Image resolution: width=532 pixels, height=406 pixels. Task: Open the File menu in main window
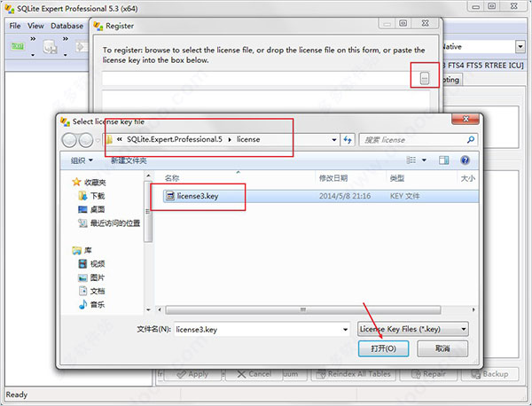(15, 26)
